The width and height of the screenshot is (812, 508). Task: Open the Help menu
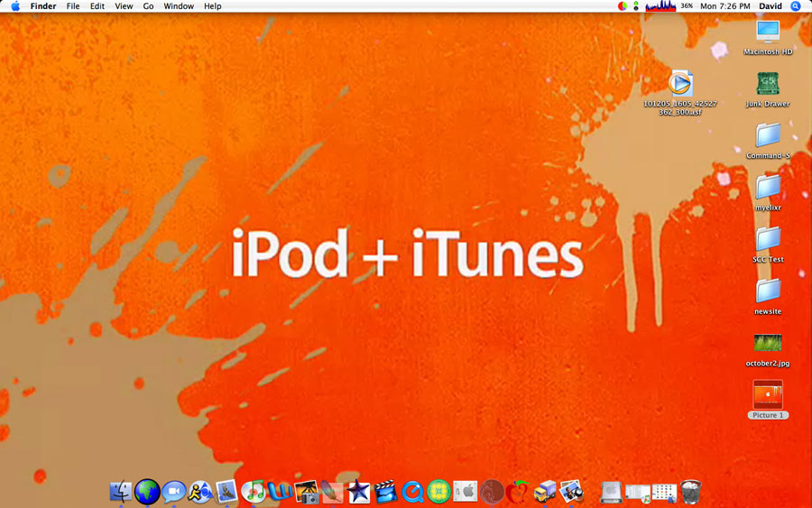pyautogui.click(x=212, y=6)
